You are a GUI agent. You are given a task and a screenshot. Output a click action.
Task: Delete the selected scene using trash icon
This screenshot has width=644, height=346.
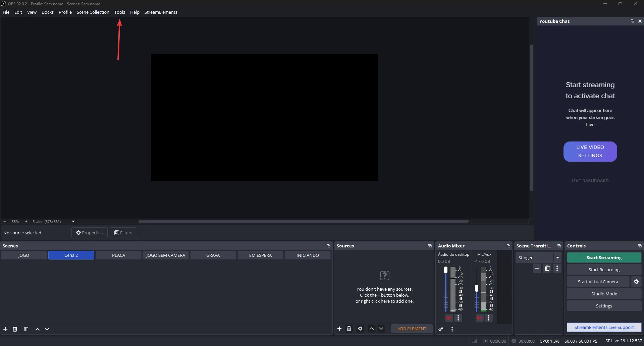point(15,329)
